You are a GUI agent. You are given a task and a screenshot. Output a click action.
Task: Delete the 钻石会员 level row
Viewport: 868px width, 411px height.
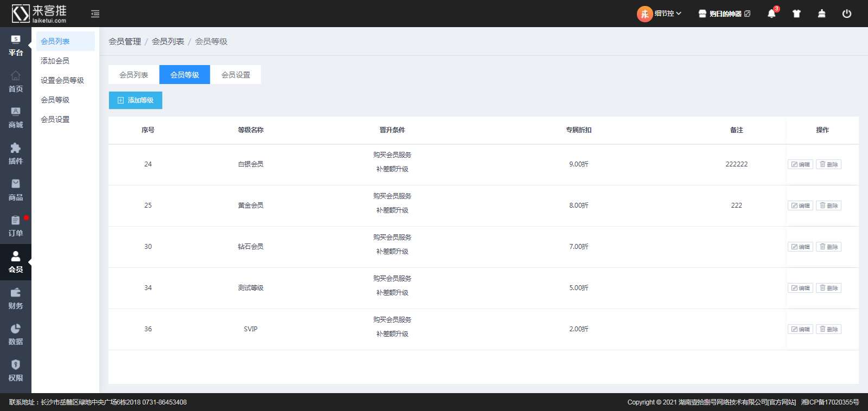828,247
